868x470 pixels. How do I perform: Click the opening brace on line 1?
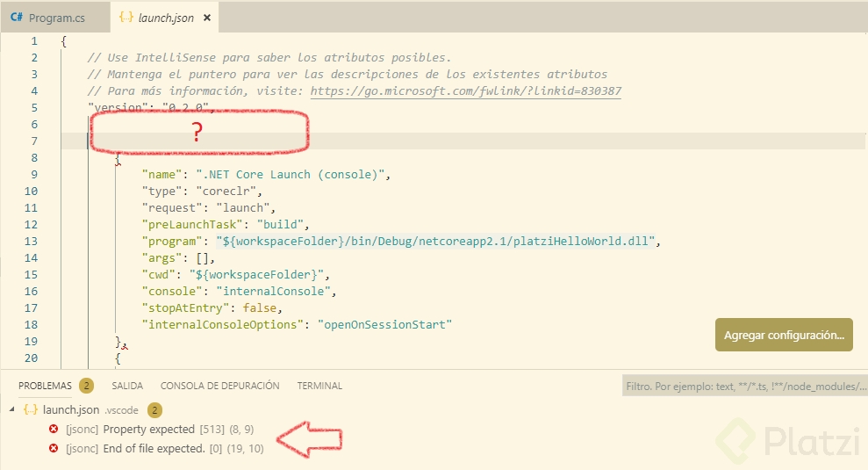(64, 41)
